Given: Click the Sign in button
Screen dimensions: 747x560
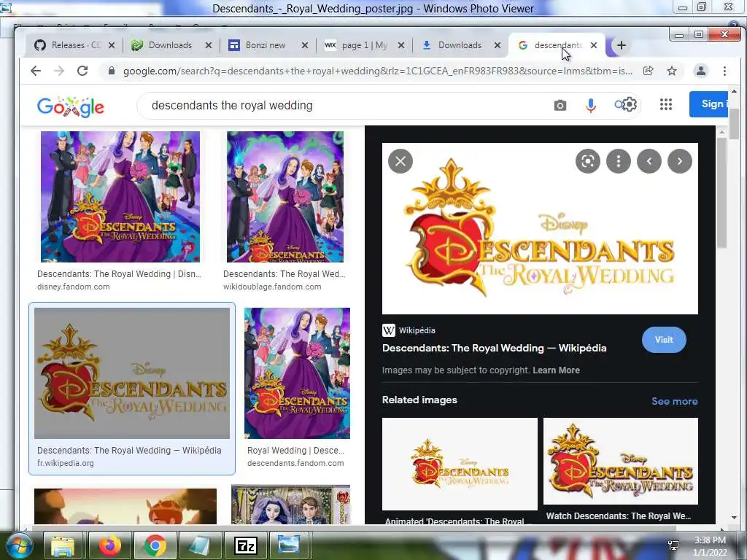Looking at the screenshot, I should coord(708,104).
